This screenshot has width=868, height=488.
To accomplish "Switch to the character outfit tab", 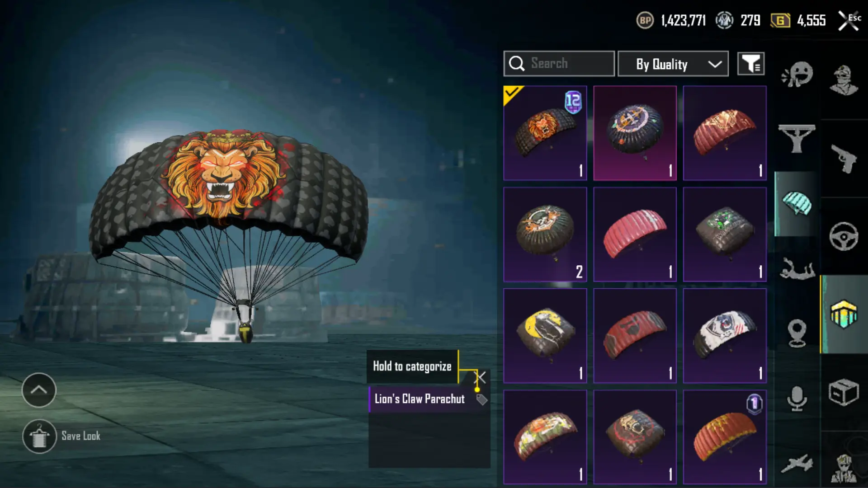I will click(x=844, y=80).
